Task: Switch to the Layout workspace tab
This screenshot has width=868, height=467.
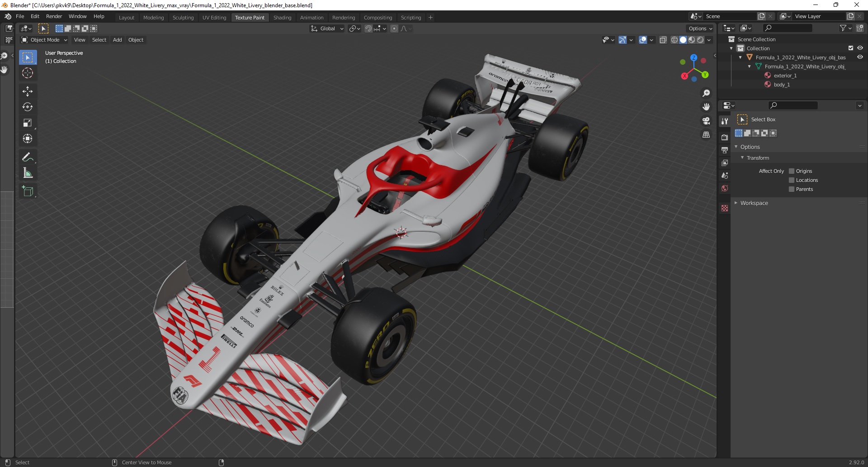Action: 127,18
